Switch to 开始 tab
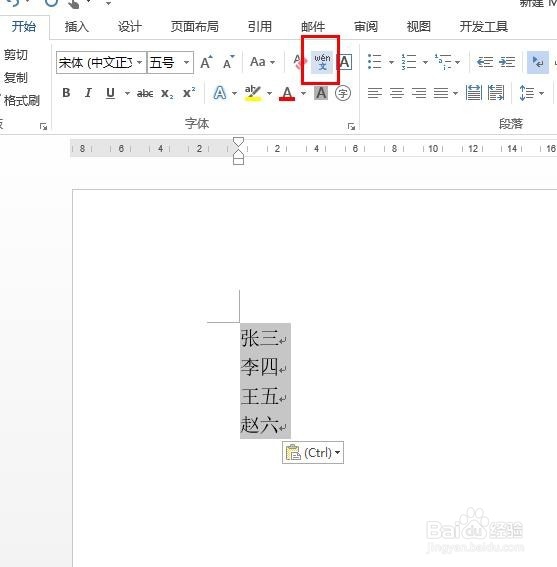The image size is (557, 567). 24,26
